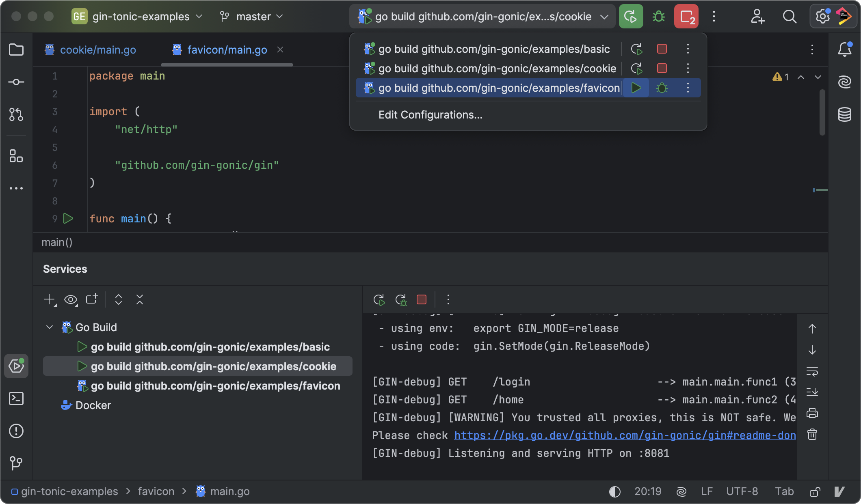Switch to the cookie/main.go tab

(x=97, y=50)
